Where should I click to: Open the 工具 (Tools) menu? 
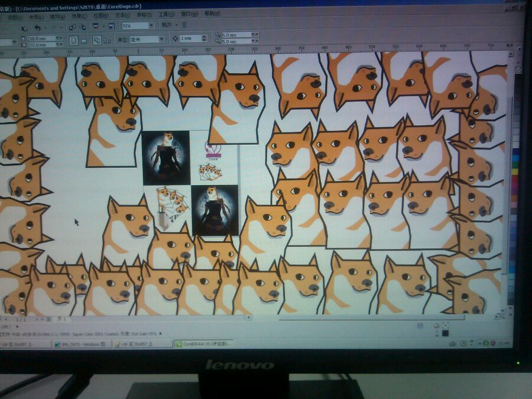(x=166, y=14)
